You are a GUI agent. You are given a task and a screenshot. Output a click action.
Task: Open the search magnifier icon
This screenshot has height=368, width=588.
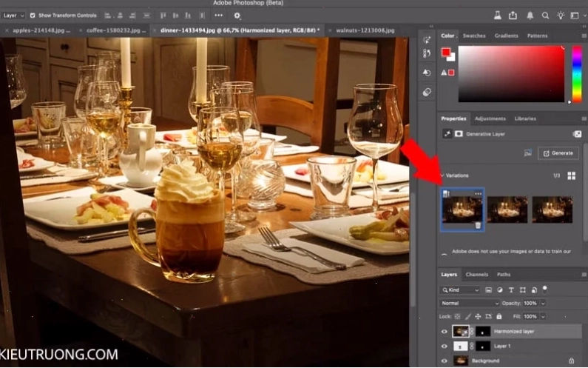[545, 16]
